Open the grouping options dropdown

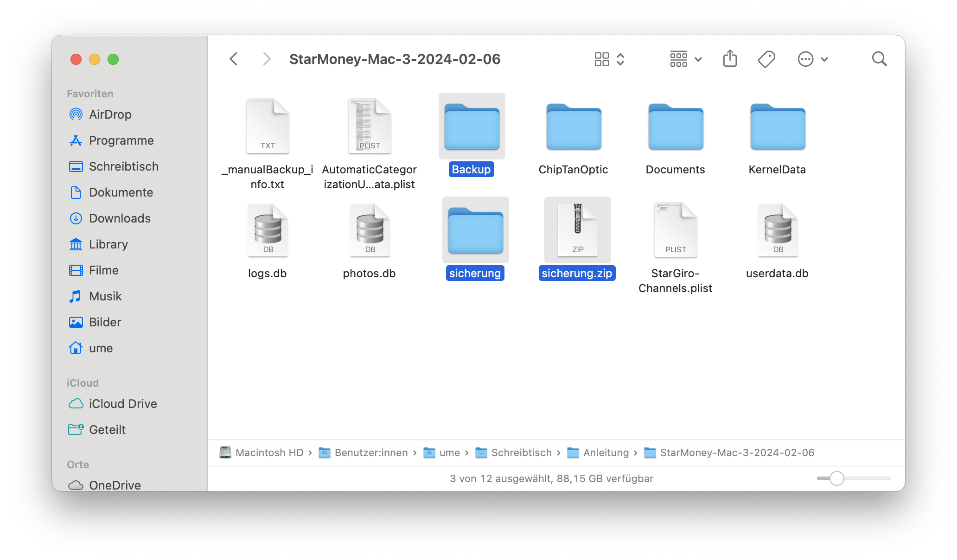click(686, 59)
